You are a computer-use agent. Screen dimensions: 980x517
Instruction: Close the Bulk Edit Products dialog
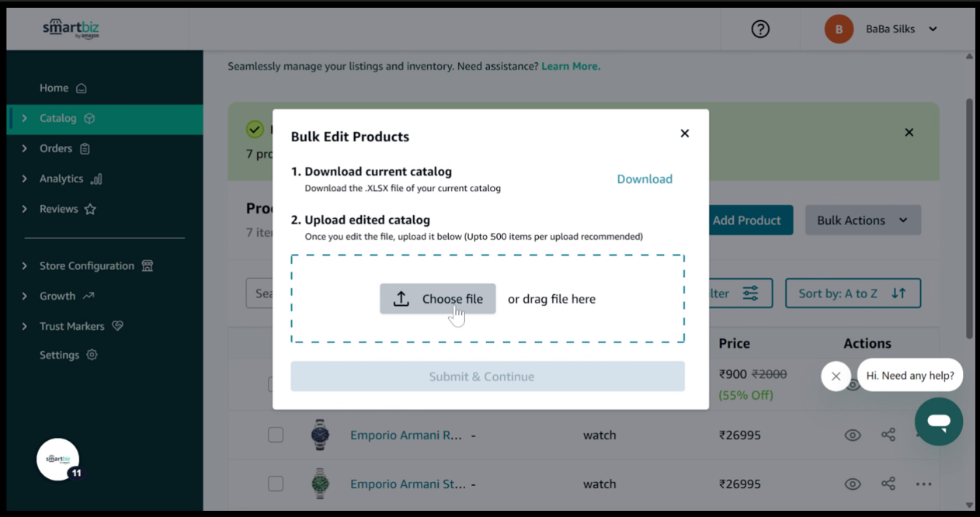[x=684, y=134]
